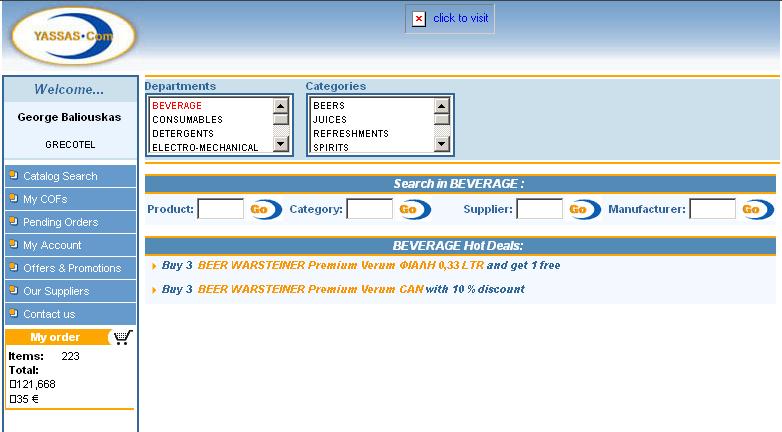782x432 pixels.
Task: Follow the 'click to visit' link
Action: (x=461, y=18)
